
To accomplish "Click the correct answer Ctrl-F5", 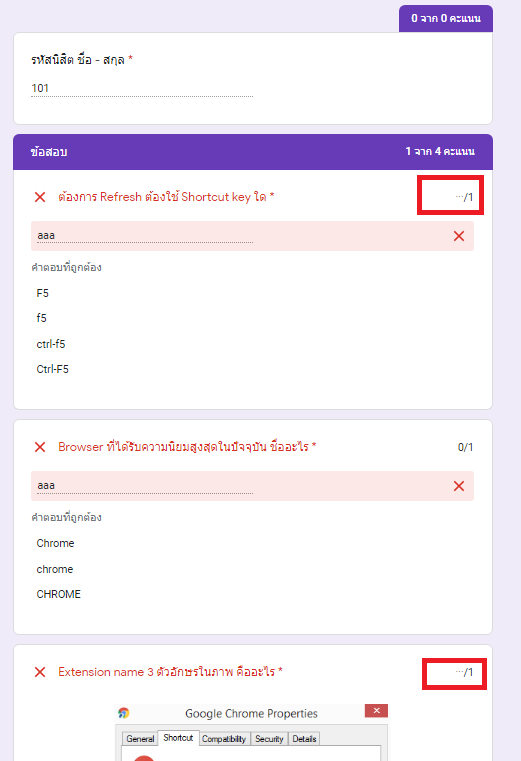I will 52,369.
